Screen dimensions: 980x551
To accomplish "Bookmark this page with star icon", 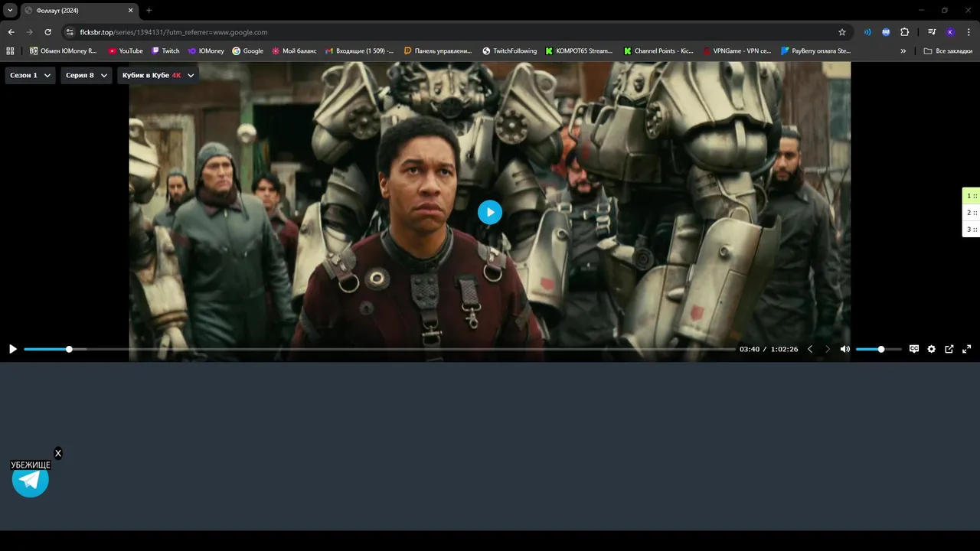I will pos(842,32).
